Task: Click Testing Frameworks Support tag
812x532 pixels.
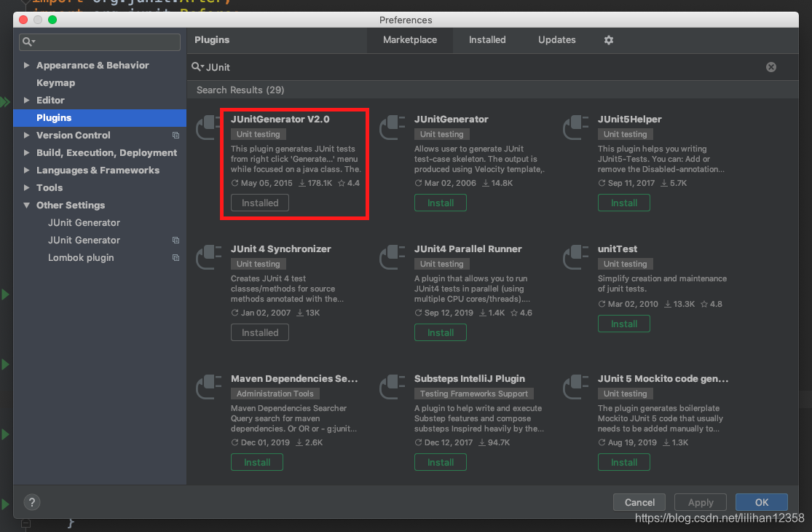Action: pyautogui.click(x=473, y=394)
